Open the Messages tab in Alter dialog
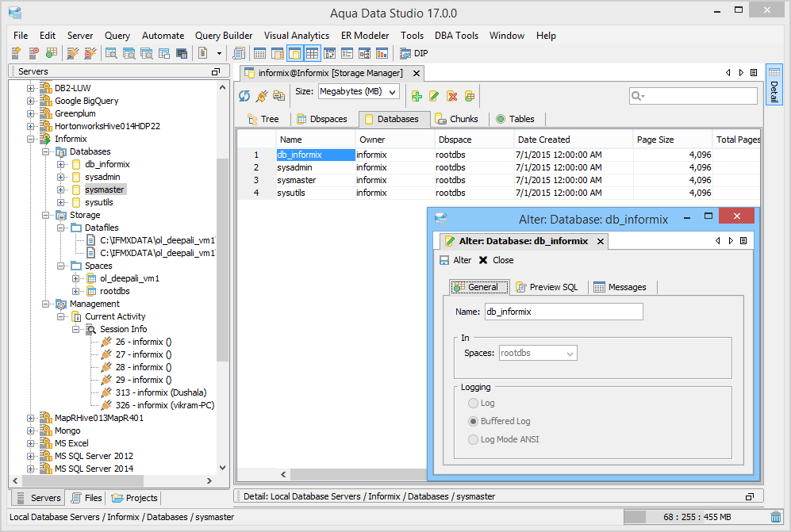 tap(620, 287)
